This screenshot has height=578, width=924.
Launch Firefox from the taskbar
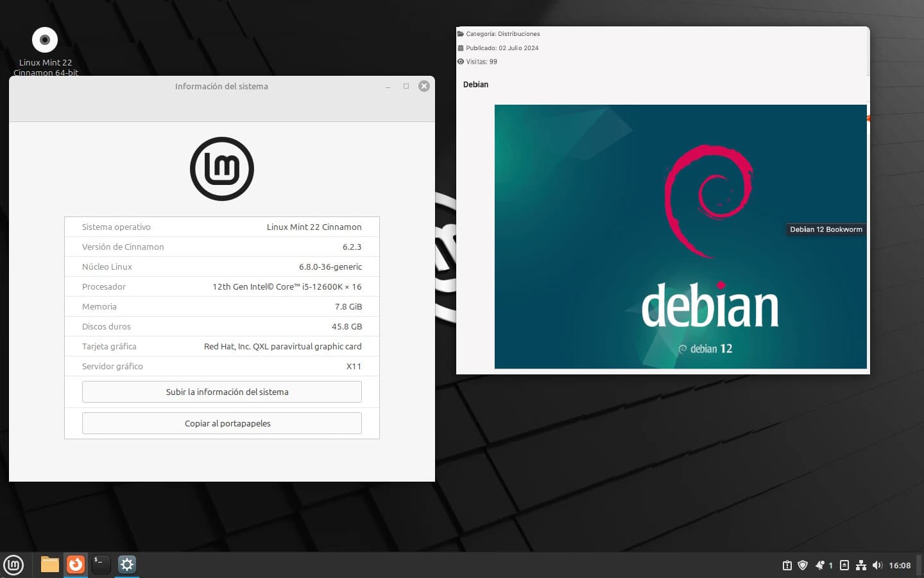pyautogui.click(x=76, y=565)
